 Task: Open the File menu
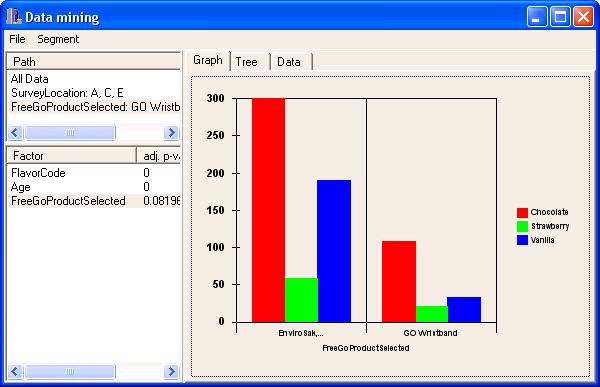[17, 39]
